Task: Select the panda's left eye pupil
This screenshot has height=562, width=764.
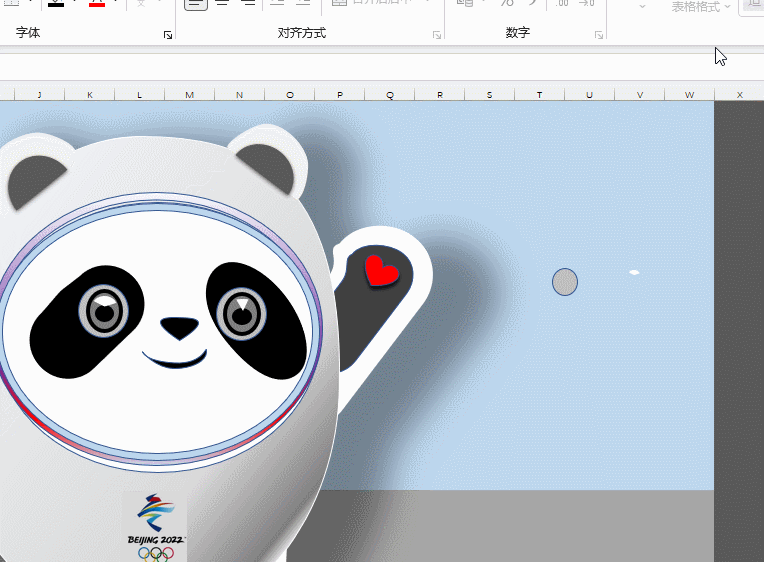Action: [x=104, y=313]
